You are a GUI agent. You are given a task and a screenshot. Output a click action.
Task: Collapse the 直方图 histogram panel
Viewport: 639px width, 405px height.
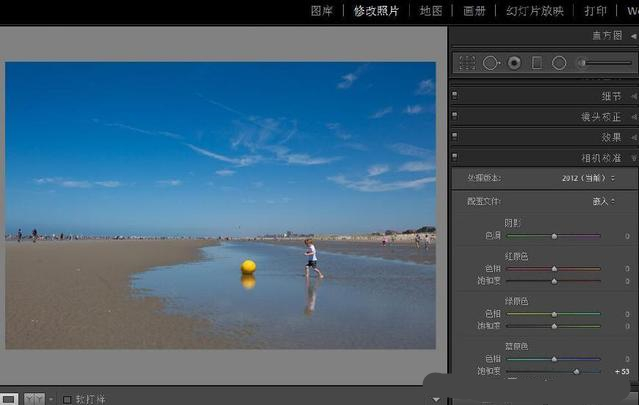pyautogui.click(x=633, y=36)
